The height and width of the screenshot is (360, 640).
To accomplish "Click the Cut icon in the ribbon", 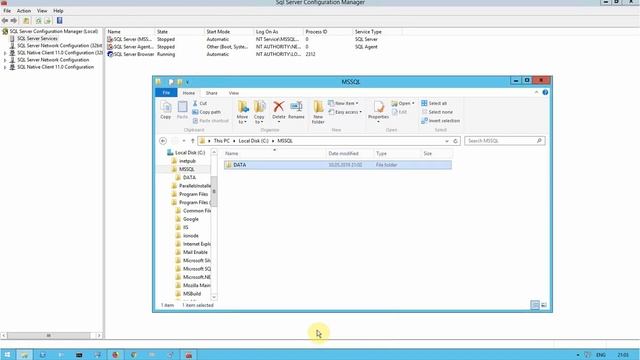I will (200, 103).
